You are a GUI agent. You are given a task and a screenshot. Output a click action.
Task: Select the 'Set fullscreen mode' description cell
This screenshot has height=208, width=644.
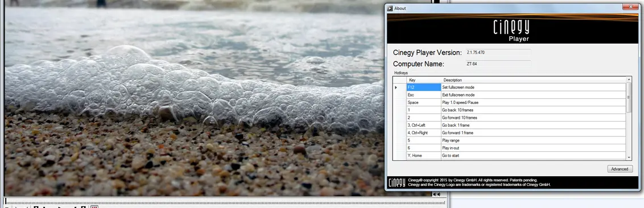point(533,88)
